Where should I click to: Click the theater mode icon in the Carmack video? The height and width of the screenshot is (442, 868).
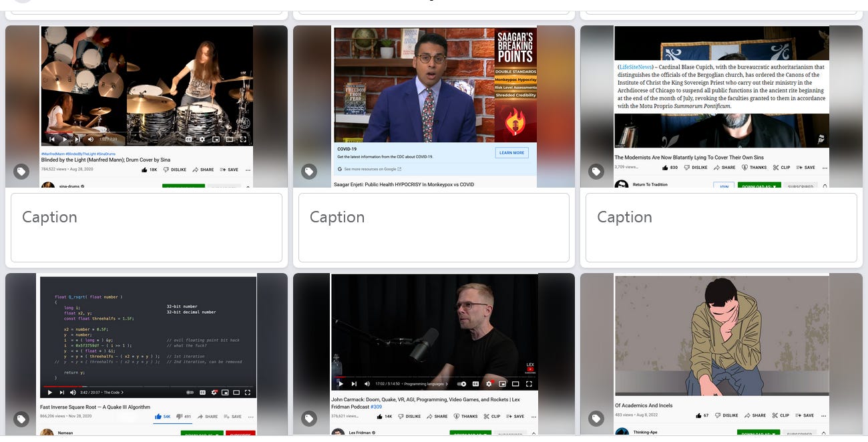(x=515, y=384)
